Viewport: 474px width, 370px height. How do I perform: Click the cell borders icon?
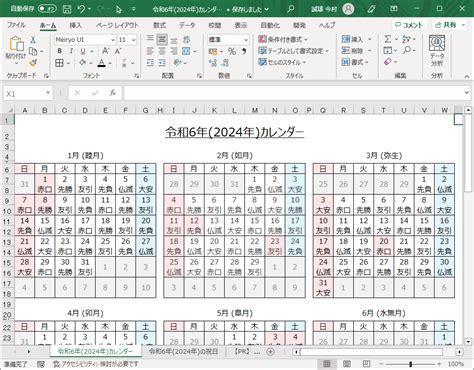click(x=59, y=63)
